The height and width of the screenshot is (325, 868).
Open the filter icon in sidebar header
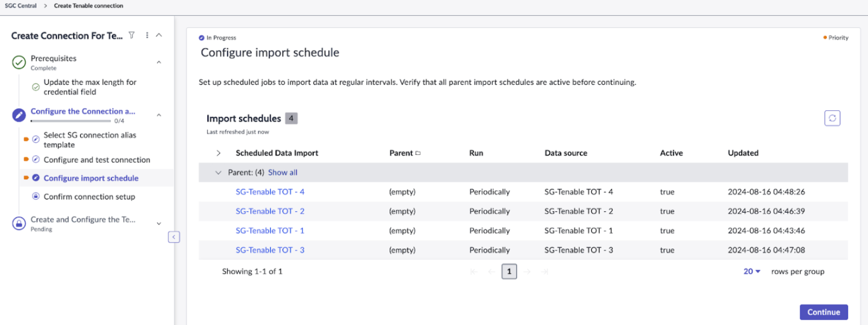[132, 35]
